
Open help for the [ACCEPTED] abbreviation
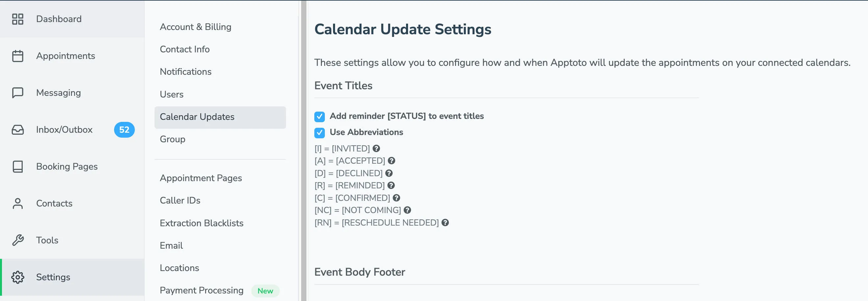[392, 161]
